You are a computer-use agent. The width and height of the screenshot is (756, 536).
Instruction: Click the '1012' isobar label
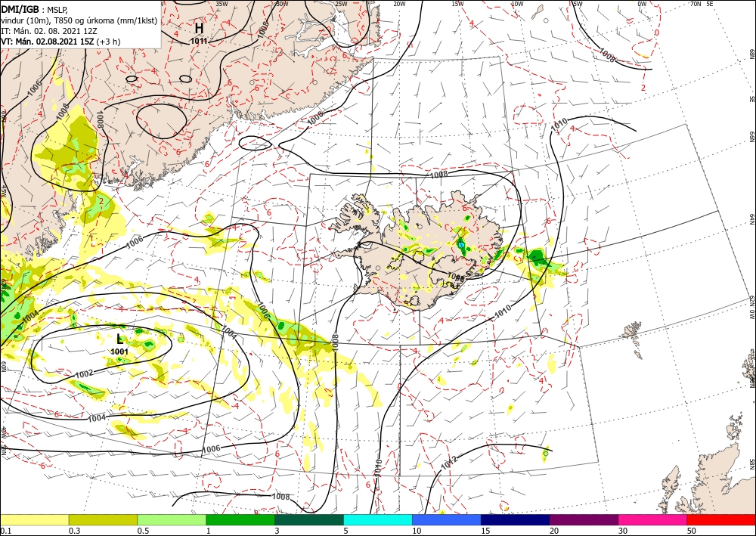click(x=449, y=463)
